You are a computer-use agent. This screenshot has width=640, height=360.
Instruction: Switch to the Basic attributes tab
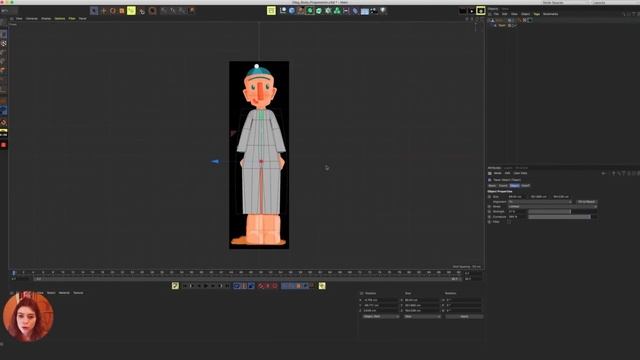tap(493, 186)
